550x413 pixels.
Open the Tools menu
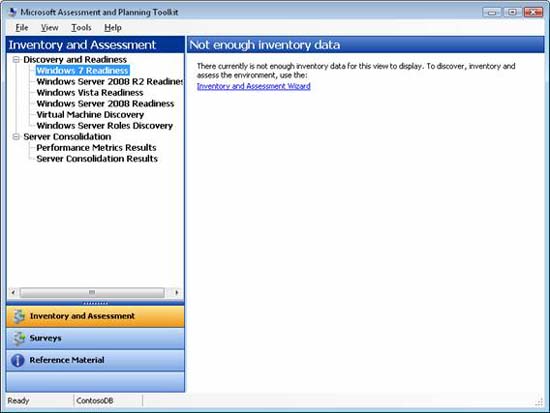(81, 28)
